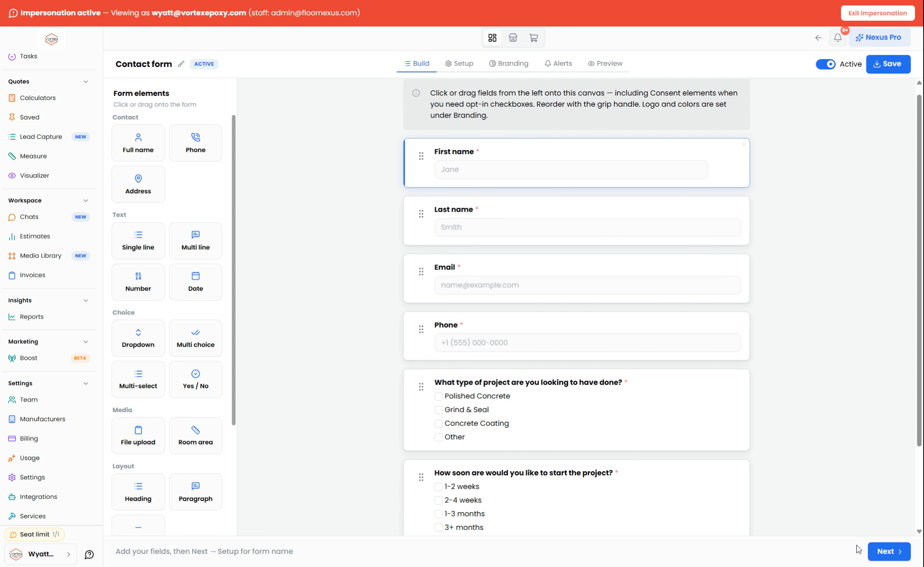This screenshot has height=567, width=924.
Task: Click the Next button
Action: (x=889, y=551)
